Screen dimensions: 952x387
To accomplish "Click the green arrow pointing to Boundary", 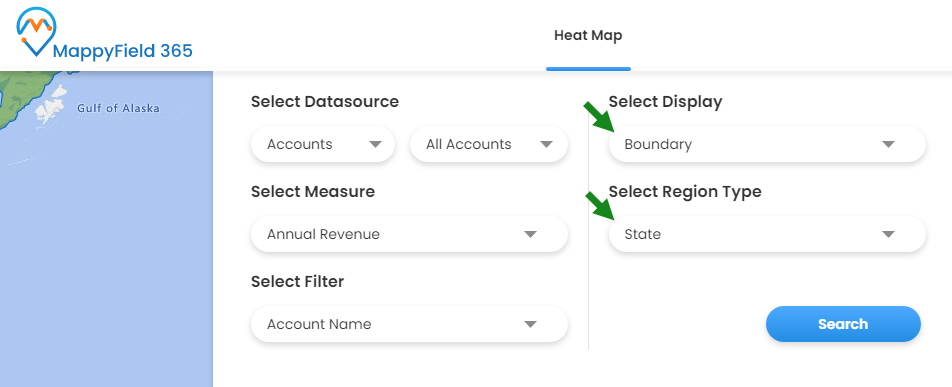I will (599, 117).
